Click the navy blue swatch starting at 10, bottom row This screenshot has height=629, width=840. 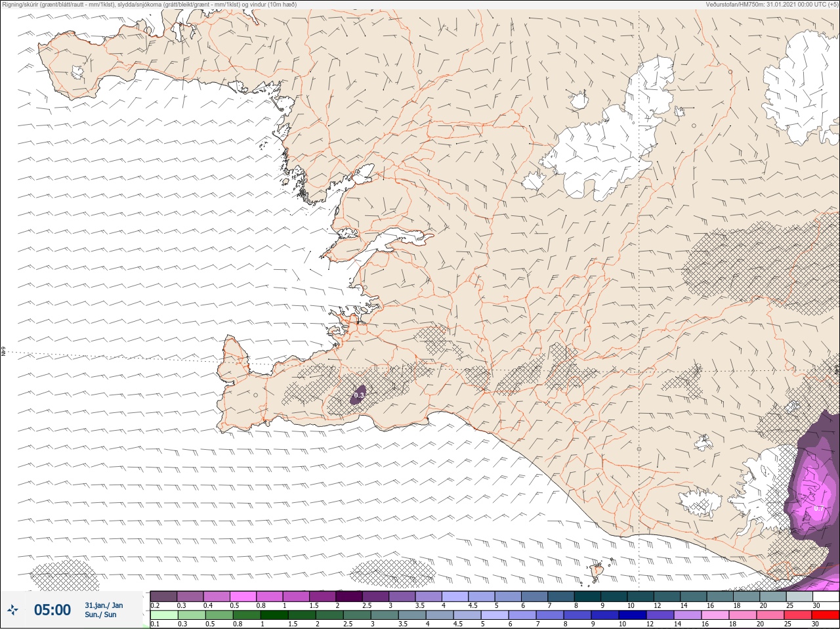631,615
